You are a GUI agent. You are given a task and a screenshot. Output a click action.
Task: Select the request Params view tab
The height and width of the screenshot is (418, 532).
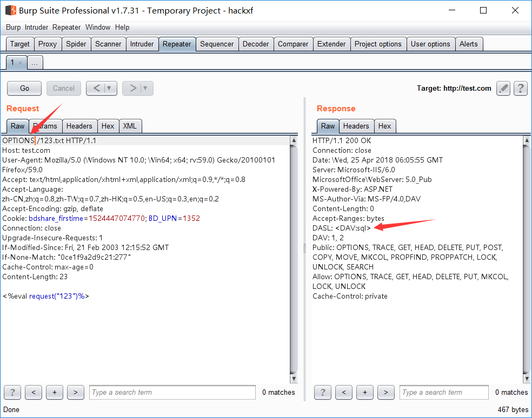tap(45, 126)
